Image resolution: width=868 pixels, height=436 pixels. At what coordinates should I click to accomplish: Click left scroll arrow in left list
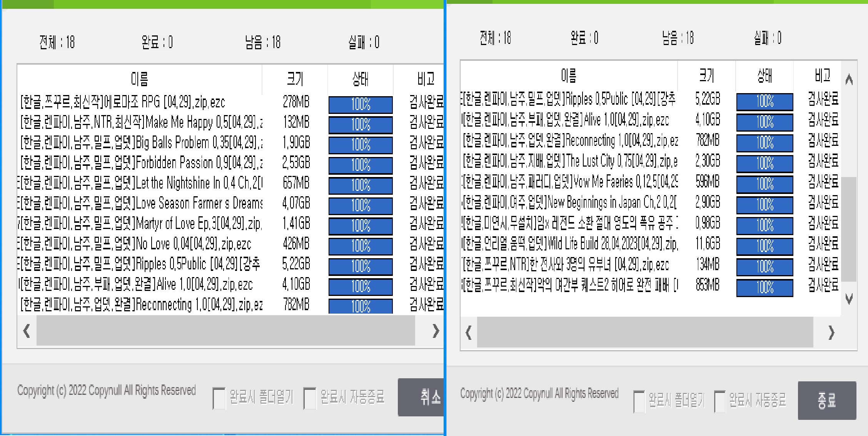click(x=27, y=331)
